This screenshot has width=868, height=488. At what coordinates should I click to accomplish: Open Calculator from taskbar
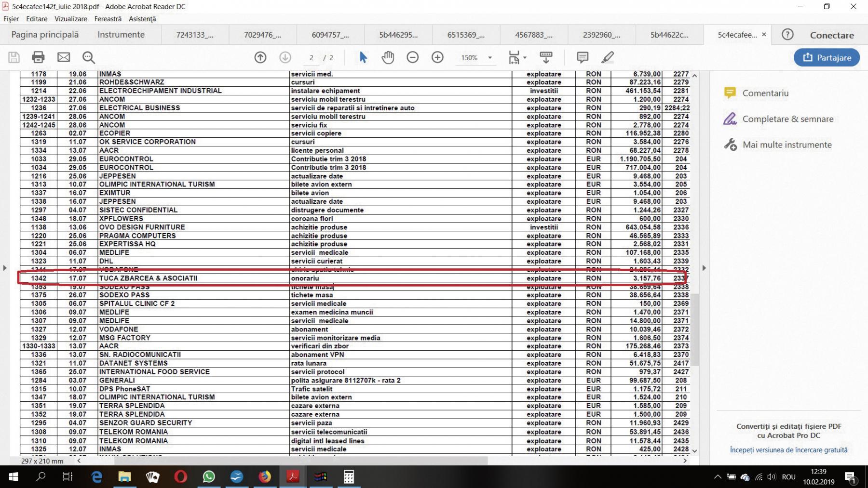click(x=349, y=477)
